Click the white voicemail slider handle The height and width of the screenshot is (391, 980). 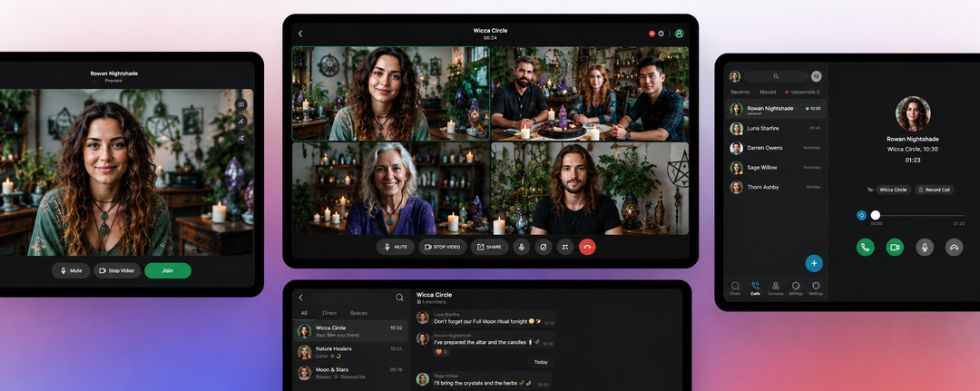875,215
